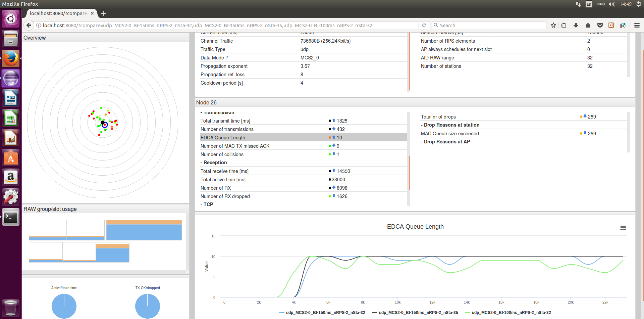
Task: Toggle udp_MCS2-0_BI-150ms_nRPS-2_nSta-35 legend series
Action: (x=415, y=313)
